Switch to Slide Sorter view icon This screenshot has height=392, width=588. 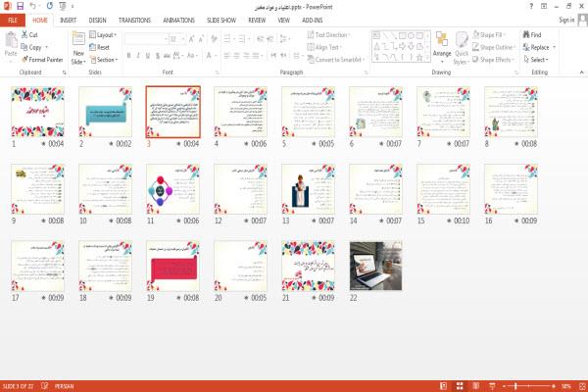coord(460,385)
